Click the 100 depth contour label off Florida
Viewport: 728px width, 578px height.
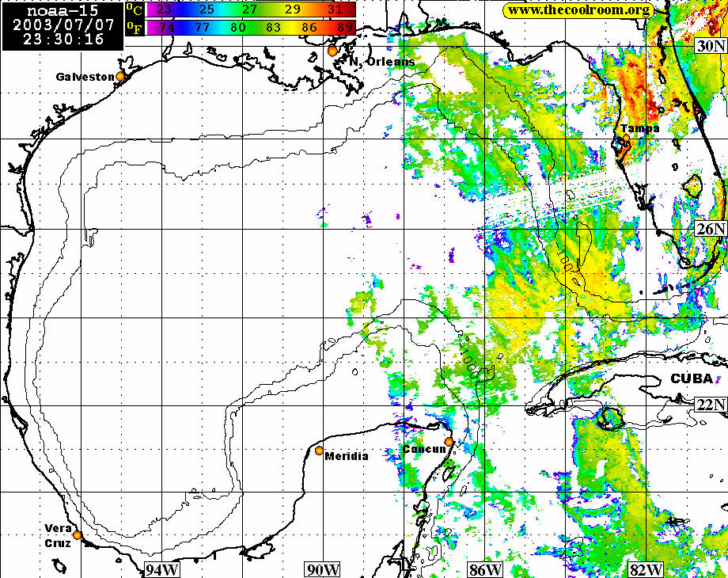pyautogui.click(x=567, y=261)
